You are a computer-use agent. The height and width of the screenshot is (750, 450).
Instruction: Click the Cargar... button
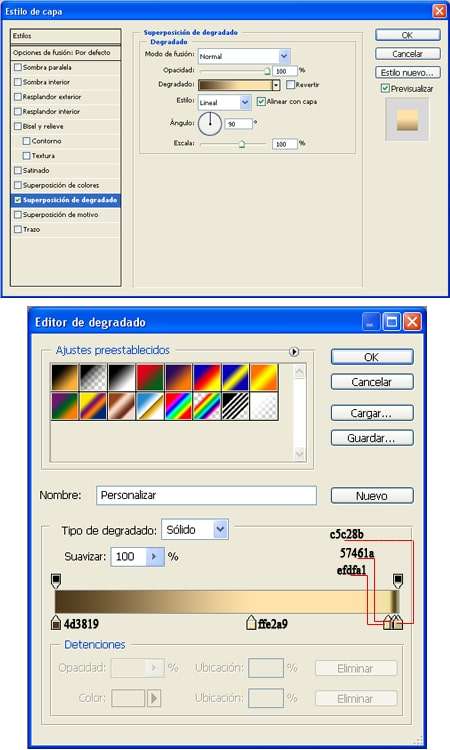click(372, 413)
